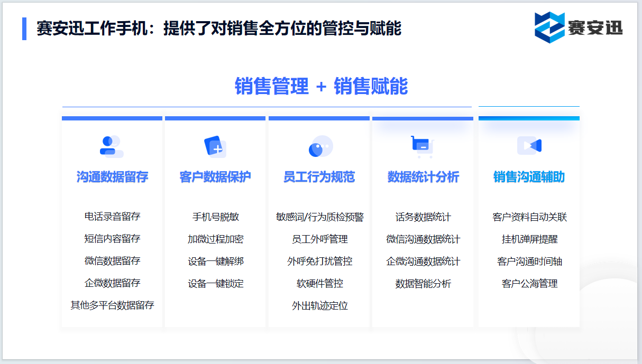Click the 加微过程加密 item

[215, 239]
